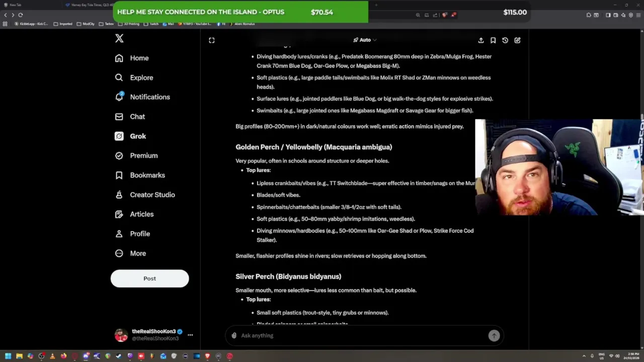Open the browser extensions puzzle icon
Screen dimensions: 644x362
[589, 15]
